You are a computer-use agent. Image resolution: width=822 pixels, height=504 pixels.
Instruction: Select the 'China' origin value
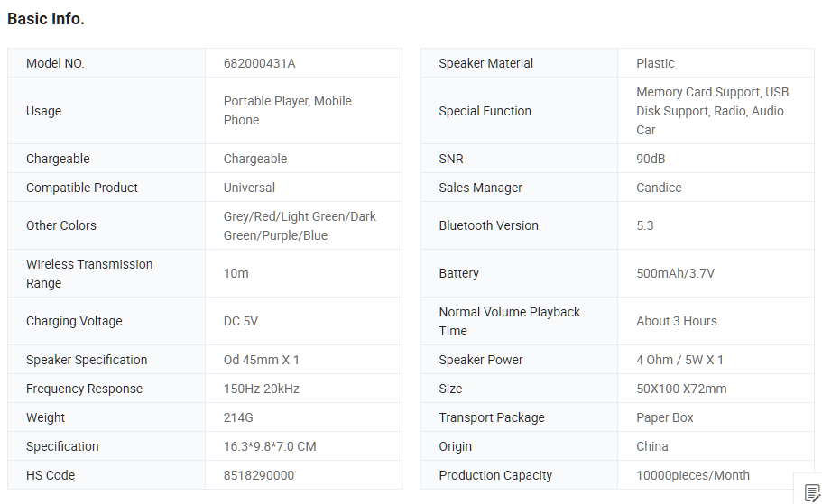pos(652,446)
